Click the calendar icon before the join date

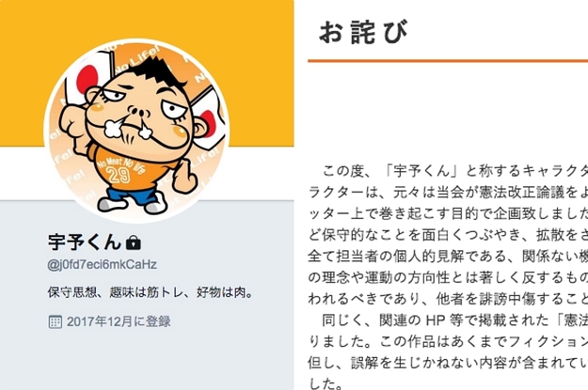pos(56,321)
